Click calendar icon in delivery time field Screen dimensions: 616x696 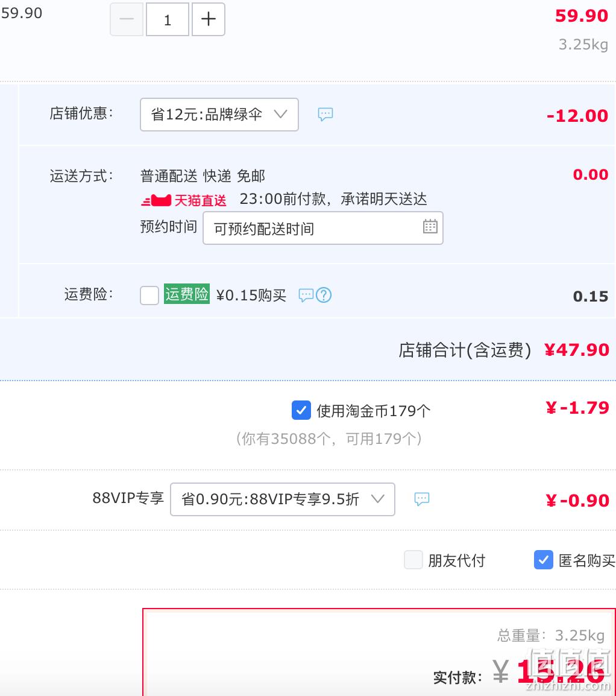click(430, 226)
